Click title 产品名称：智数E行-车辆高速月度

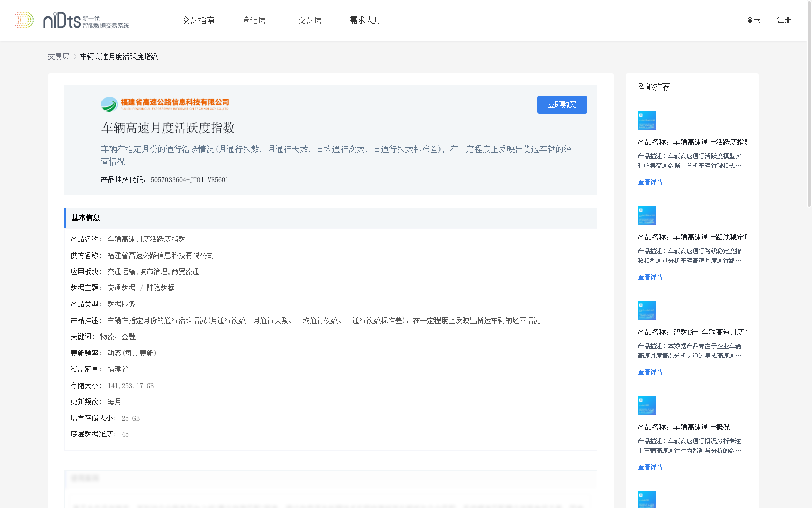692,332
